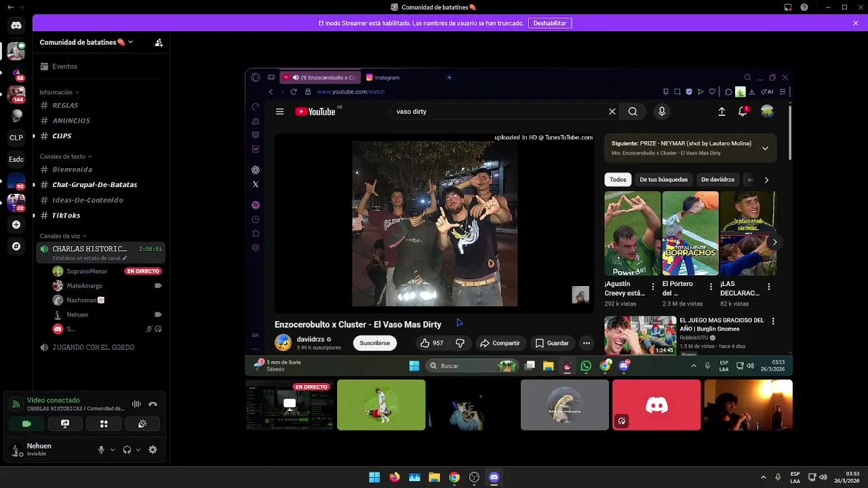Open the Esdc server in server rail
Viewport: 868px width, 488px height.
tap(16, 159)
